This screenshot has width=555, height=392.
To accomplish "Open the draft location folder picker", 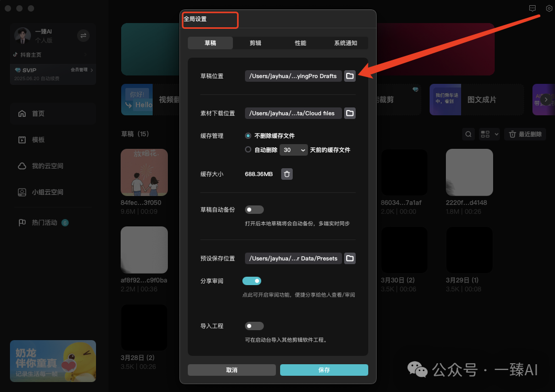I will point(350,75).
